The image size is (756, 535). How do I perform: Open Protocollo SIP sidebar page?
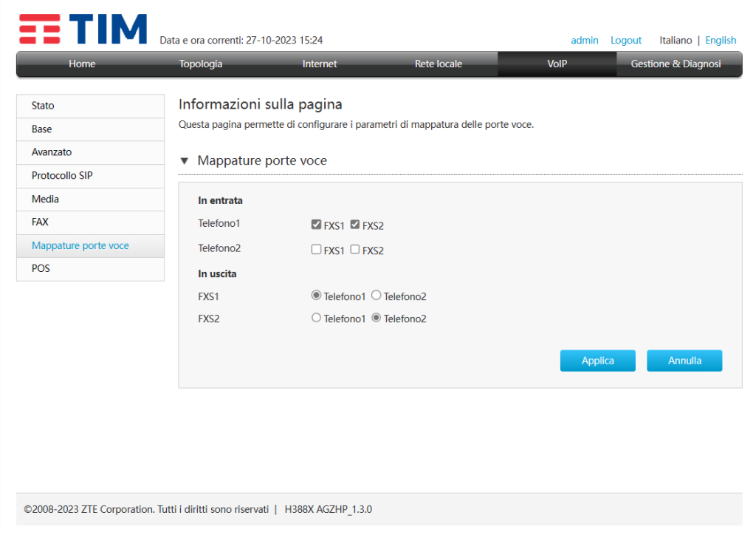(91, 176)
